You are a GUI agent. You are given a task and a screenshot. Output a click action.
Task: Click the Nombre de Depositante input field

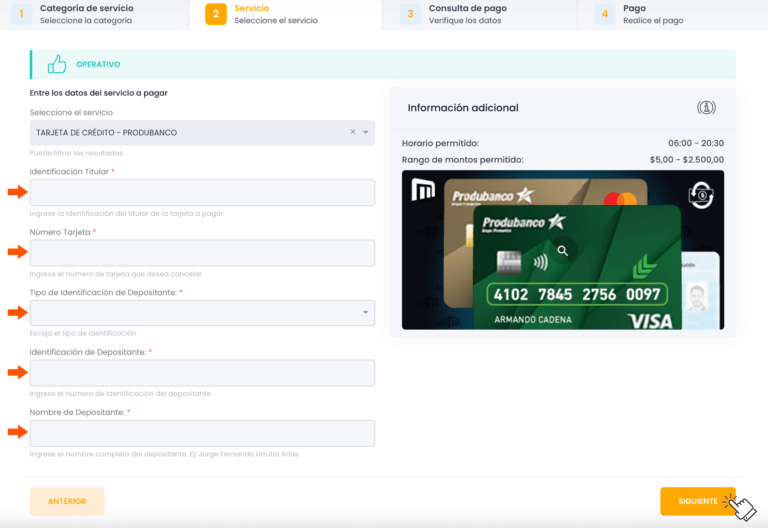202,433
